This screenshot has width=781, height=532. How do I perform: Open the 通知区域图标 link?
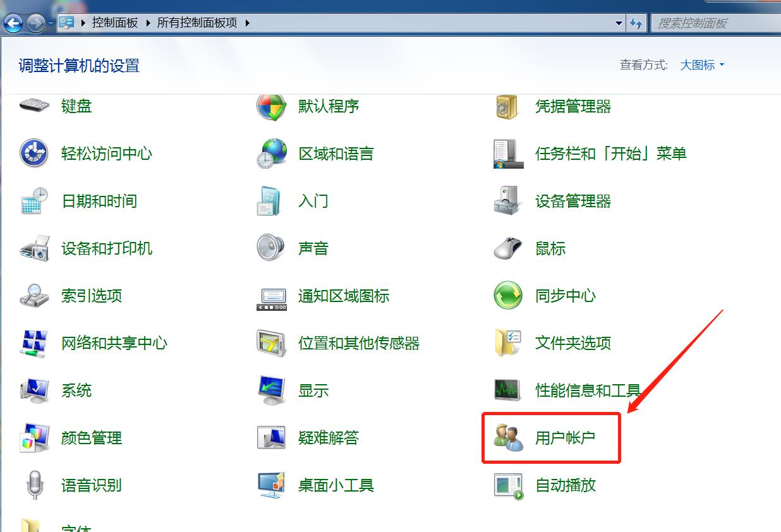pos(344,296)
